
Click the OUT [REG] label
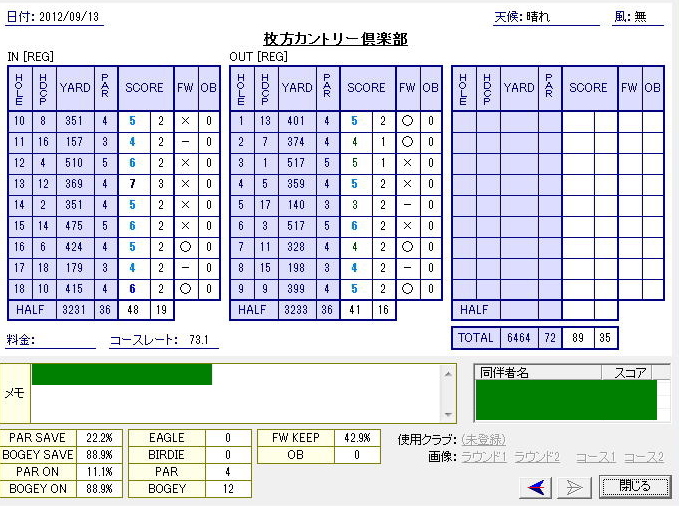(x=258, y=57)
